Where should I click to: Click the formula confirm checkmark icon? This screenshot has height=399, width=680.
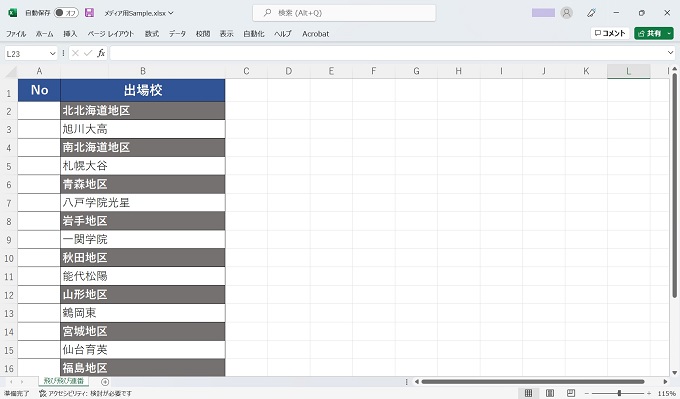click(x=88, y=53)
